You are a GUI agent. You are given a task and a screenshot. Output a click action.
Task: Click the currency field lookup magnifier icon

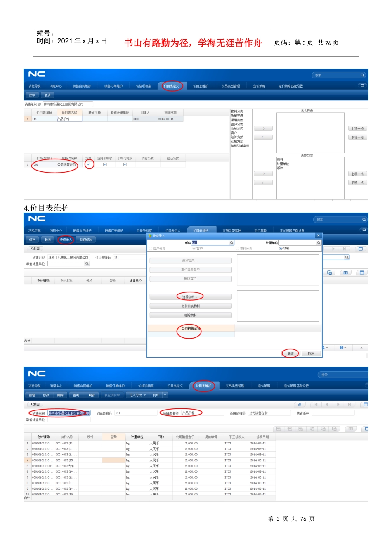[231, 243]
